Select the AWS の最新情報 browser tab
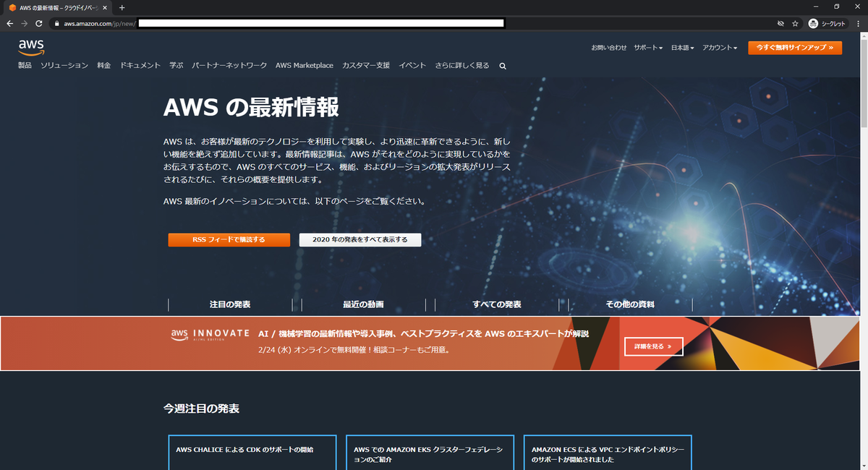This screenshot has height=470, width=868. (56, 7)
